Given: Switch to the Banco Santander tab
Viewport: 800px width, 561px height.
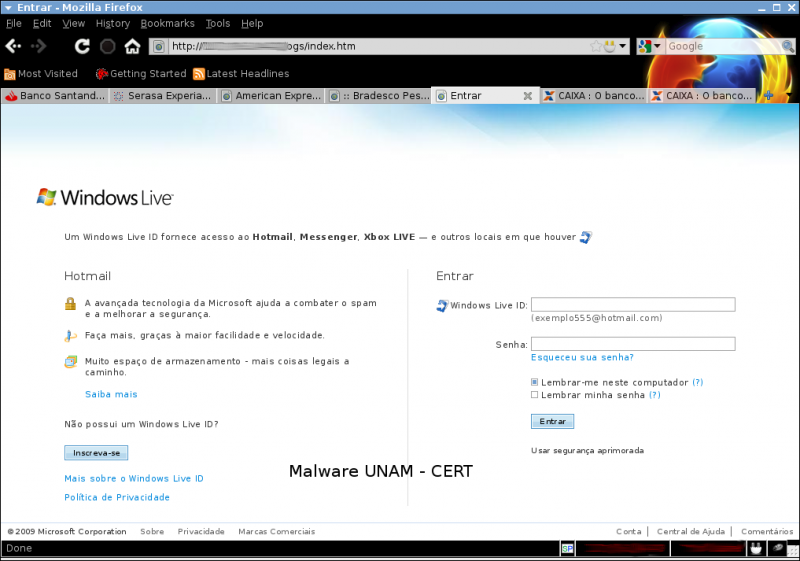Looking at the screenshot, I should [55, 96].
